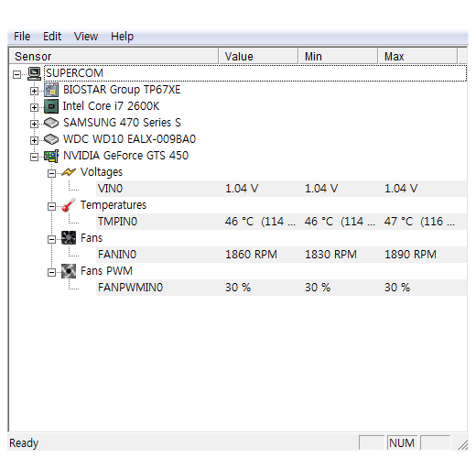476x458 pixels.
Task: Click the SAMSUNG 470 drive icon
Action: (x=51, y=123)
